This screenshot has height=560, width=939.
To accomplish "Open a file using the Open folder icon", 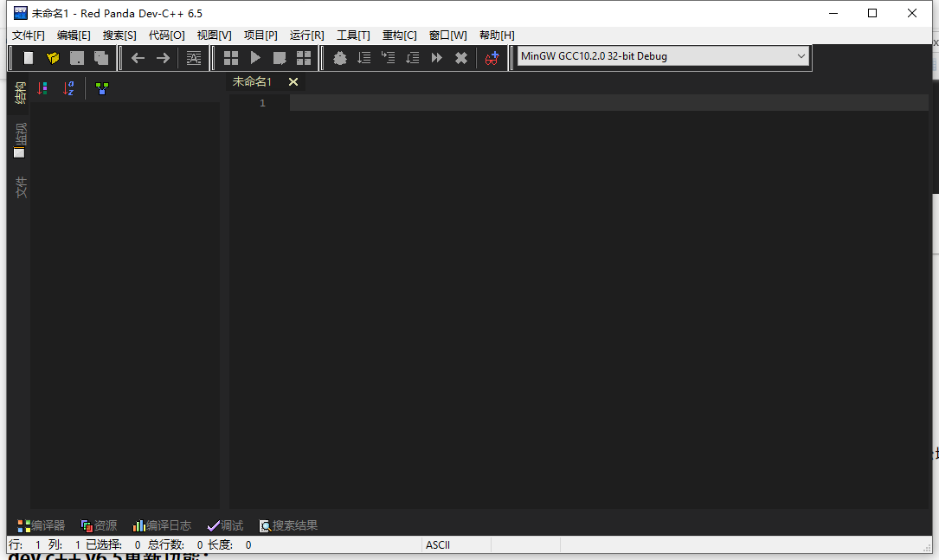I will click(x=52, y=58).
